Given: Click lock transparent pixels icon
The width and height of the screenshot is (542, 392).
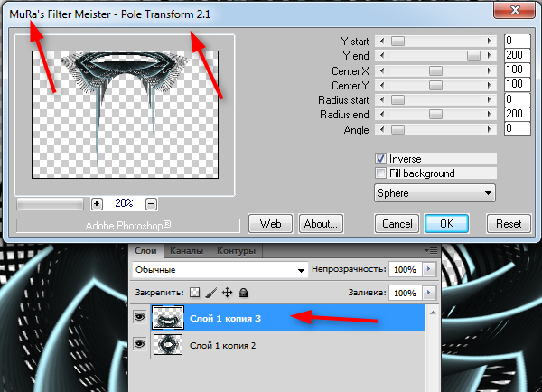Looking at the screenshot, I should coord(194,293).
